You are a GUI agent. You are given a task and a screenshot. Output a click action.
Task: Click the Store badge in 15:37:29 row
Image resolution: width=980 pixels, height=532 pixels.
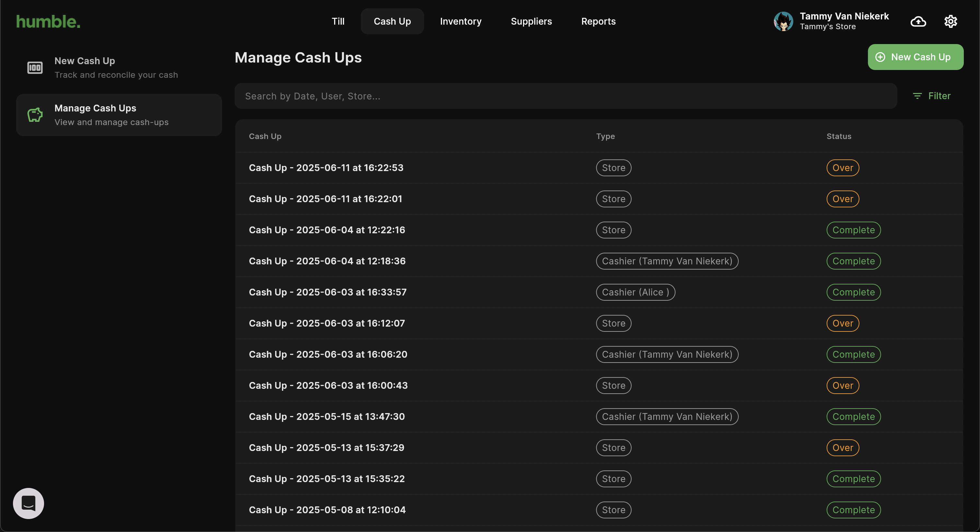613,447
